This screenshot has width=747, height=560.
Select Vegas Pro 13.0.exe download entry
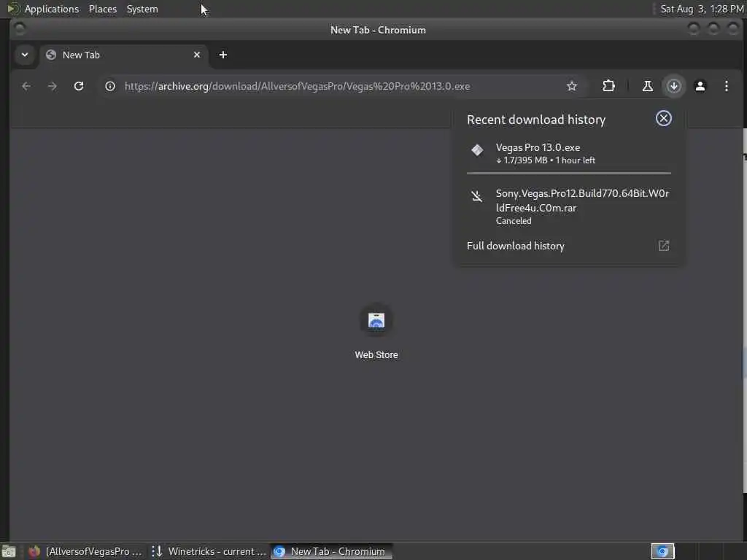(x=569, y=153)
